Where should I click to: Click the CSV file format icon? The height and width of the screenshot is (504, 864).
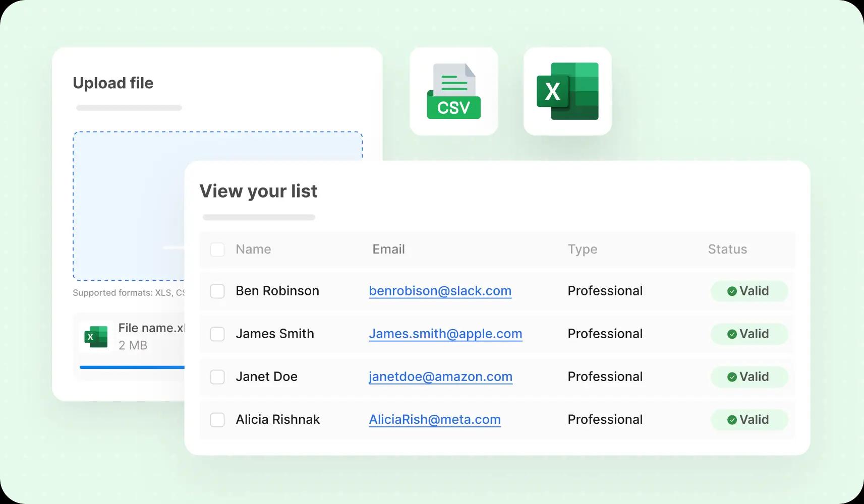[x=453, y=91]
